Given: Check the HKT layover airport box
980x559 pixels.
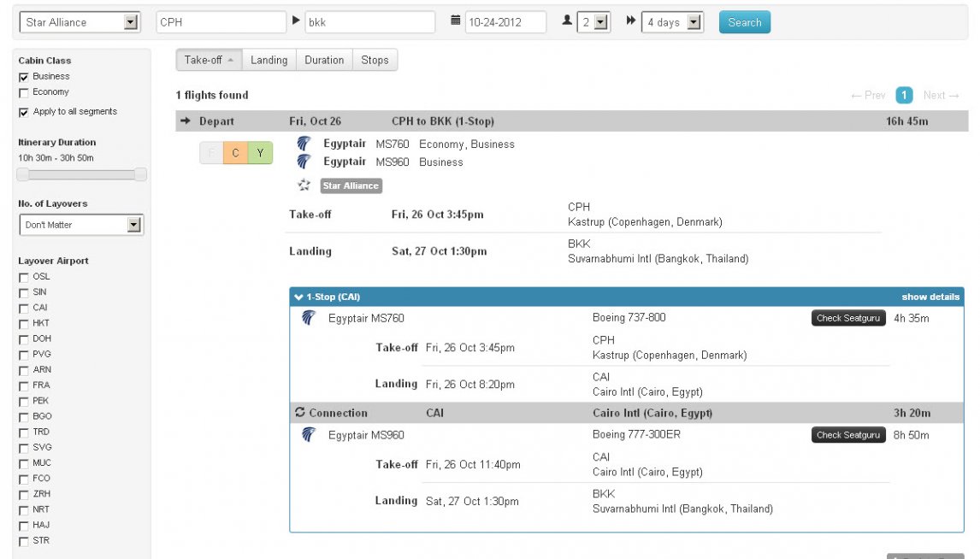Looking at the screenshot, I should [x=24, y=324].
